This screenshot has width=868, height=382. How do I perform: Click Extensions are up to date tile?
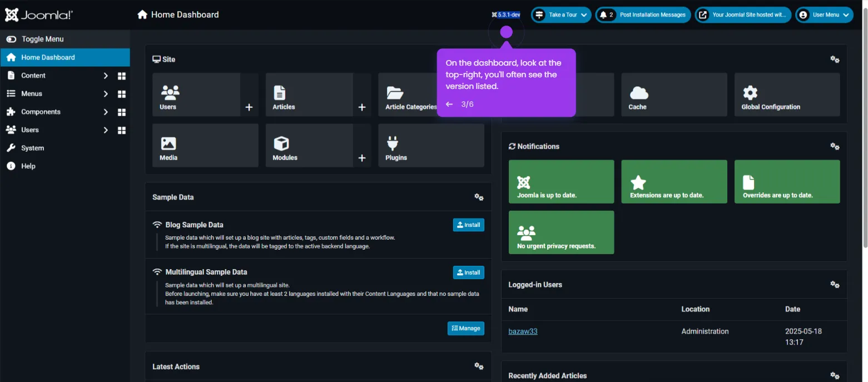(674, 182)
